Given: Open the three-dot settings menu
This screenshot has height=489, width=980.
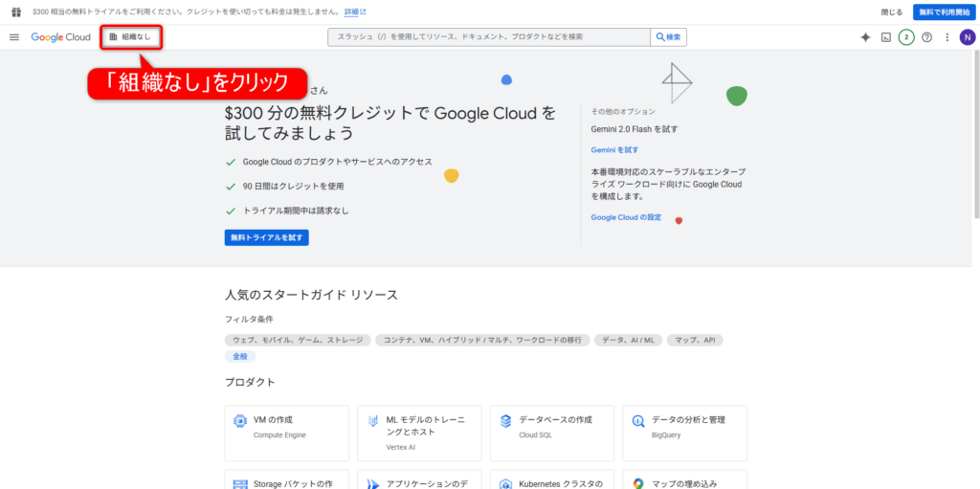Looking at the screenshot, I should coord(947,37).
